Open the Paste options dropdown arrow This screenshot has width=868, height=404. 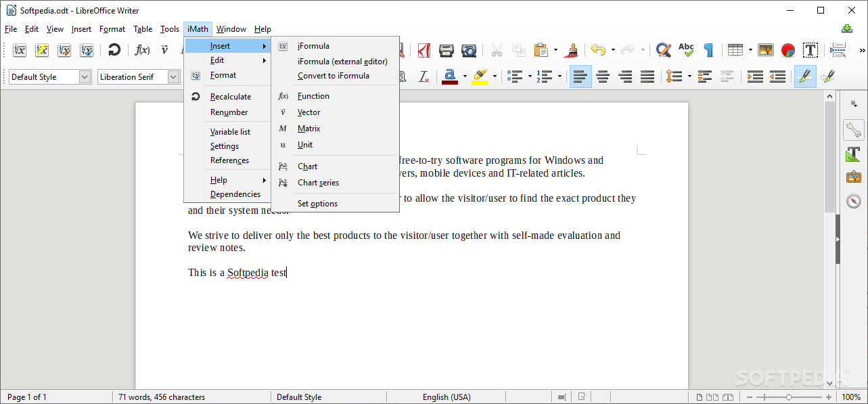click(555, 50)
